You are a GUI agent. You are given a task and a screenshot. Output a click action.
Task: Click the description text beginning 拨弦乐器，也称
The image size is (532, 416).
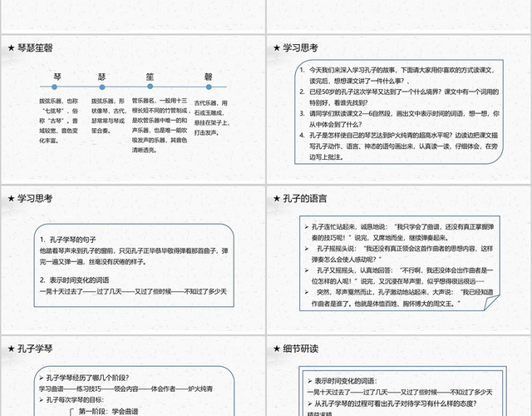(x=59, y=121)
